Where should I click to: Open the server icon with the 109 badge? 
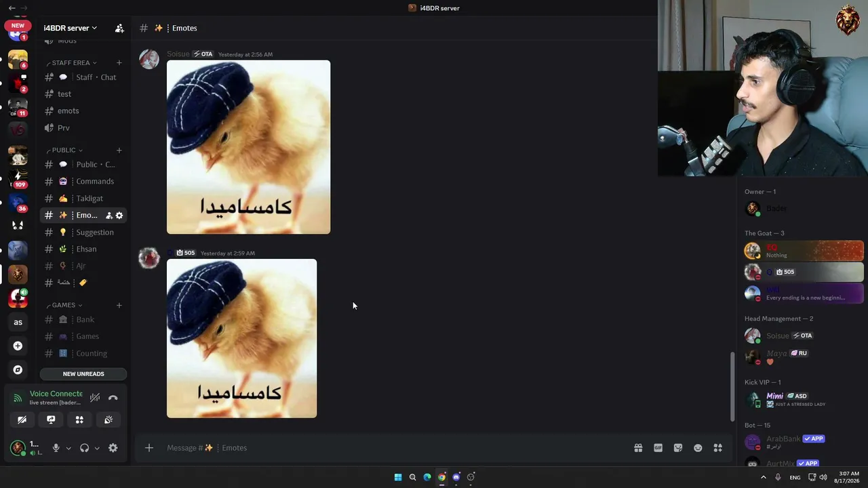click(x=18, y=178)
